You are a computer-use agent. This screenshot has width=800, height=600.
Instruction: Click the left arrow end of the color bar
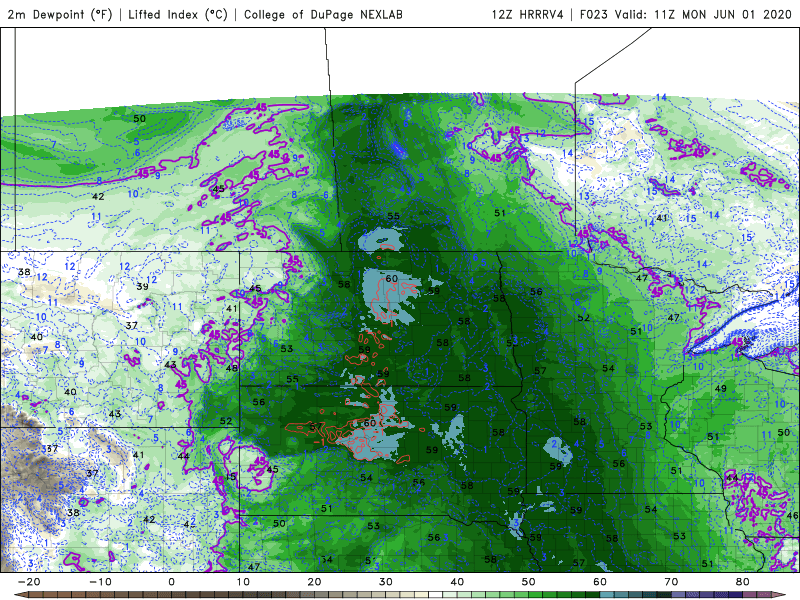tap(19, 595)
